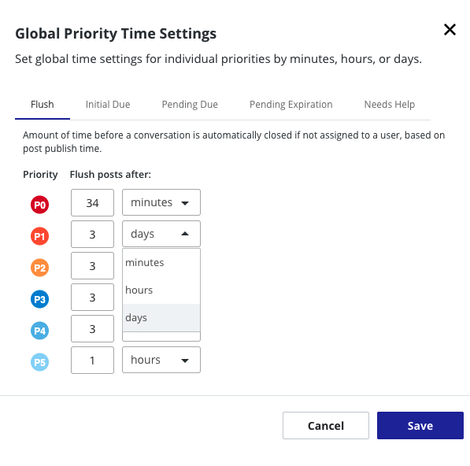Cancel the time settings changes
The height and width of the screenshot is (466, 470).
coord(326,425)
